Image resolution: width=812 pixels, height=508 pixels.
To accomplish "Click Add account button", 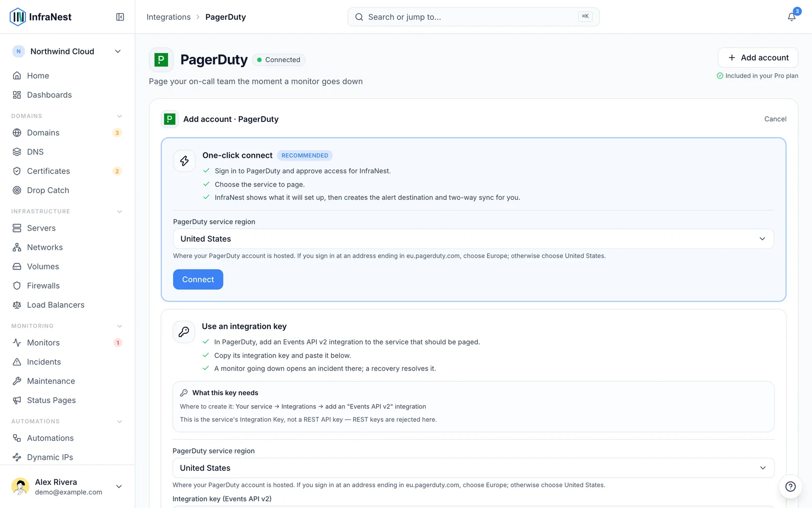I will pos(758,58).
